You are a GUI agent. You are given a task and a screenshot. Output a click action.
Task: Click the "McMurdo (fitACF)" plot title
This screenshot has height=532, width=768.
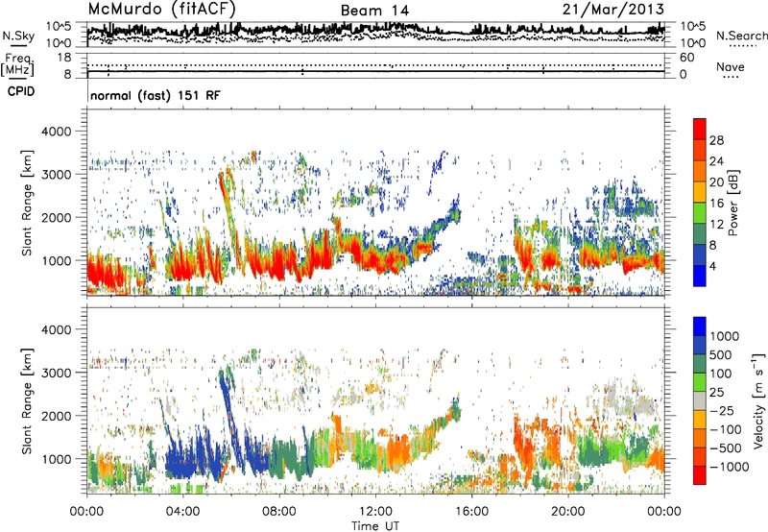161,9
